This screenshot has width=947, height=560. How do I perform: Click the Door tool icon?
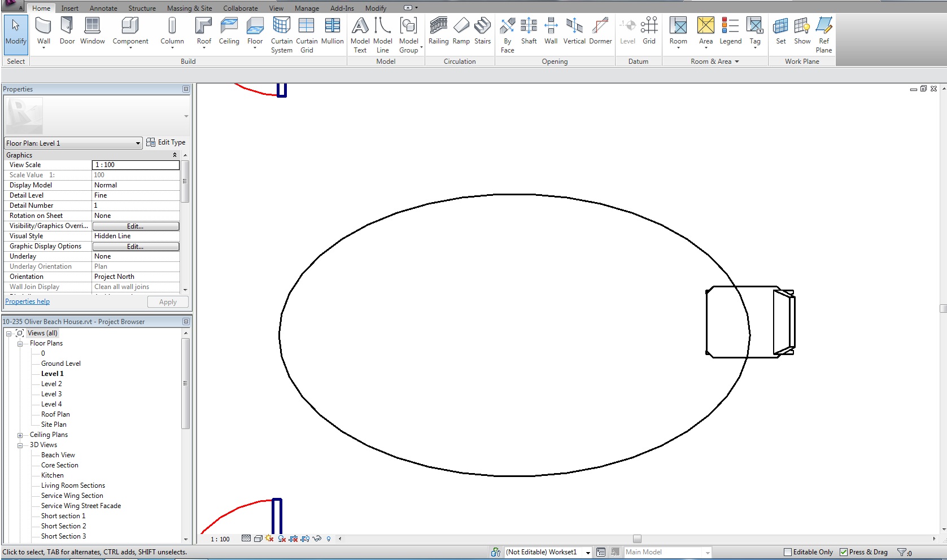67,31
